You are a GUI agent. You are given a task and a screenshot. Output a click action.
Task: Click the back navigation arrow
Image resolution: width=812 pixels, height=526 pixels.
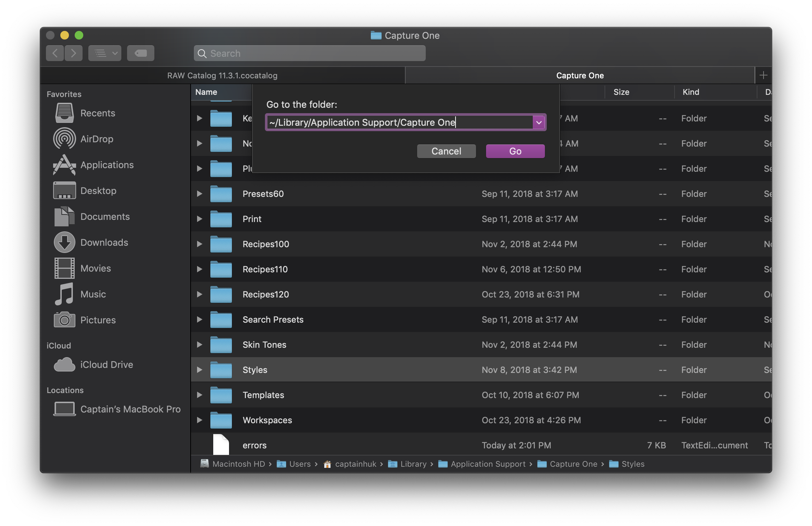[x=55, y=53]
